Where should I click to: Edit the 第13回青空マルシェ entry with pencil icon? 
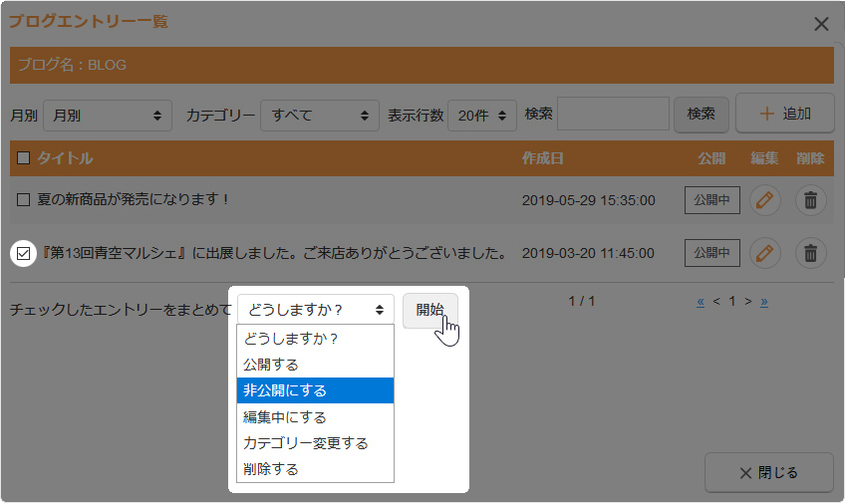[x=764, y=253]
